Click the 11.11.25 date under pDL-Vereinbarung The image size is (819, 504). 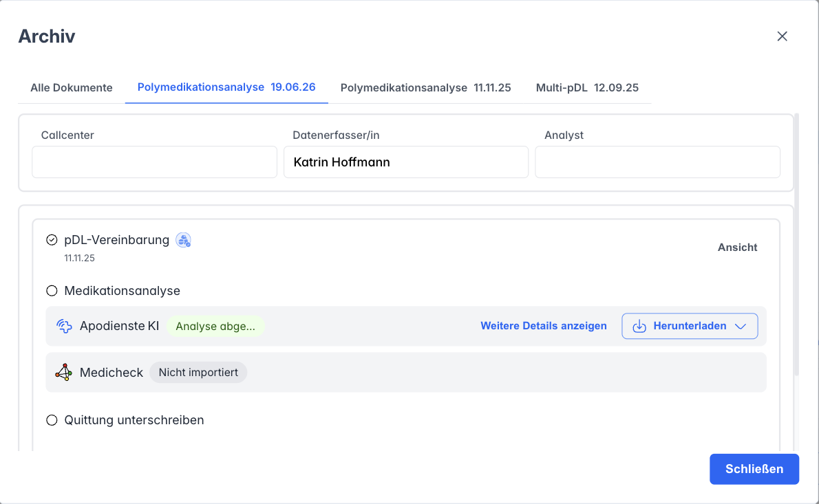(79, 259)
